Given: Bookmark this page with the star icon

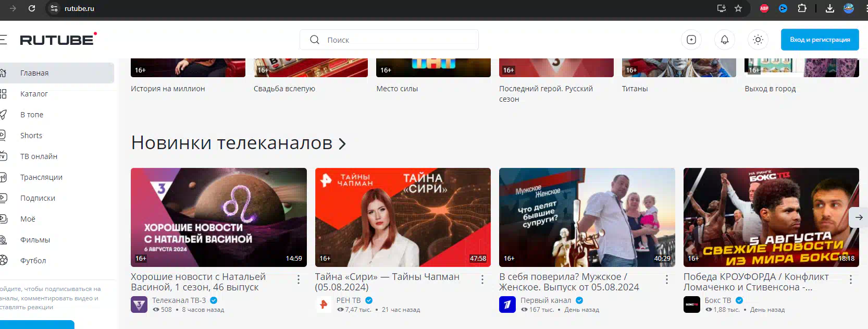Looking at the screenshot, I should [x=738, y=8].
